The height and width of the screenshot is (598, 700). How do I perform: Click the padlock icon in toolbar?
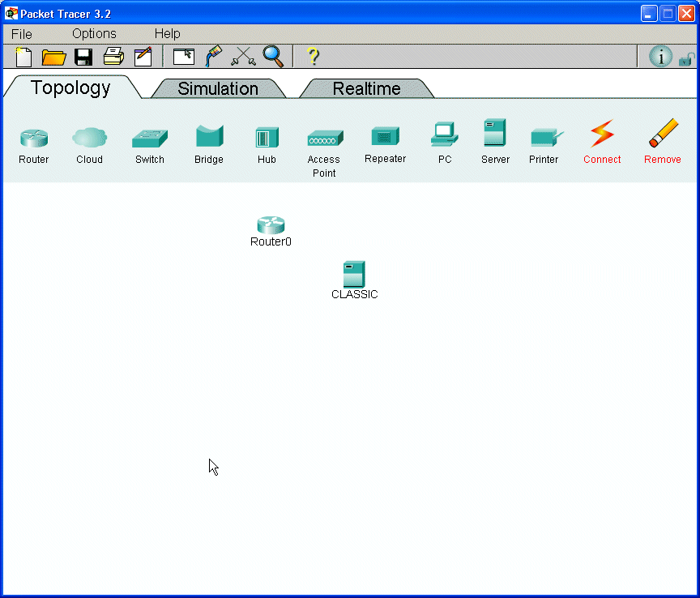686,59
